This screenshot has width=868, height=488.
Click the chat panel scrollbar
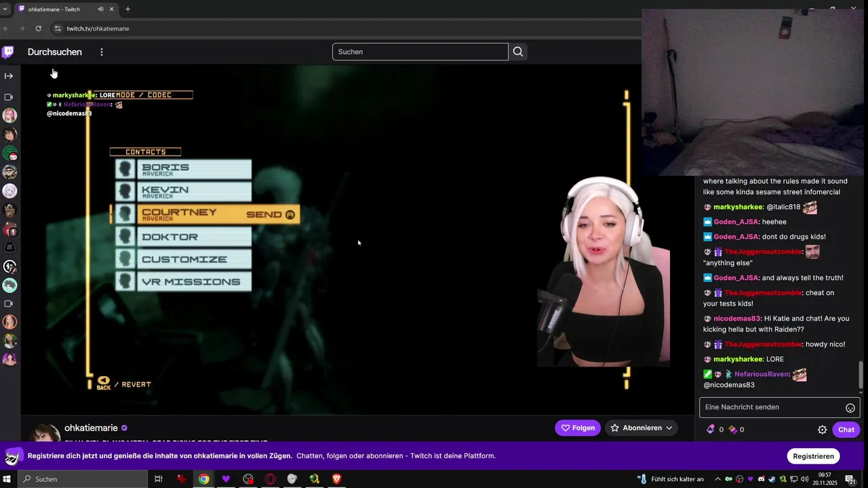point(862,376)
